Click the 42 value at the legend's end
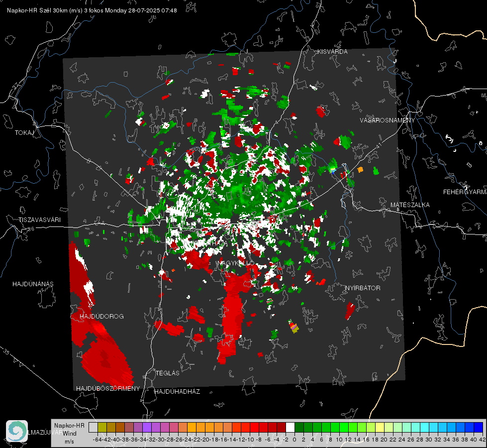The height and width of the screenshot is (448, 487). point(482,440)
